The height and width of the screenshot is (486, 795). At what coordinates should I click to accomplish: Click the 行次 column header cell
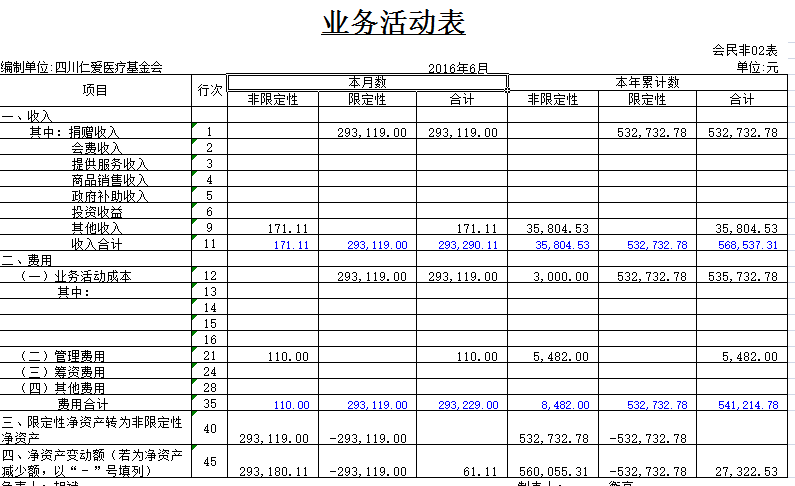[x=209, y=90]
